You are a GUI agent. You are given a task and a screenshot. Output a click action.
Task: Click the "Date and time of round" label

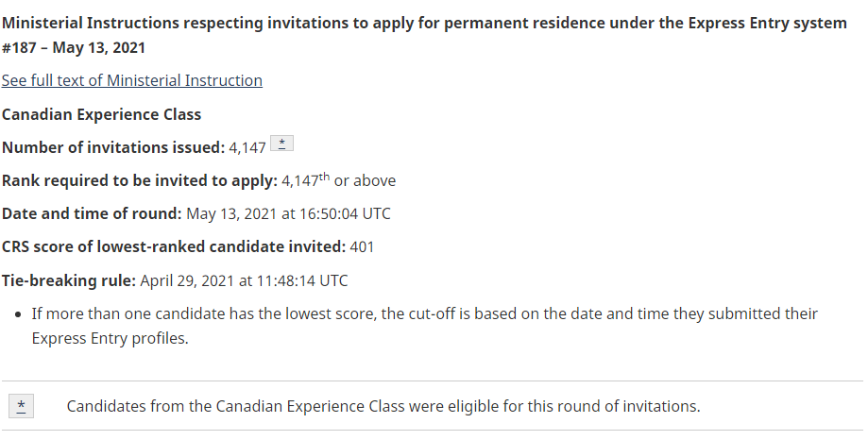[x=92, y=213]
